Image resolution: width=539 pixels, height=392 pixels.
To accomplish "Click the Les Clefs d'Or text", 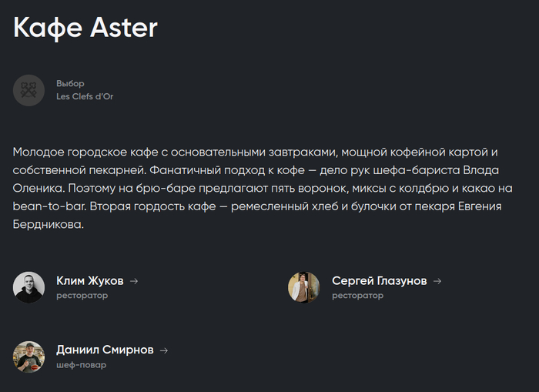I will pyautogui.click(x=85, y=96).
